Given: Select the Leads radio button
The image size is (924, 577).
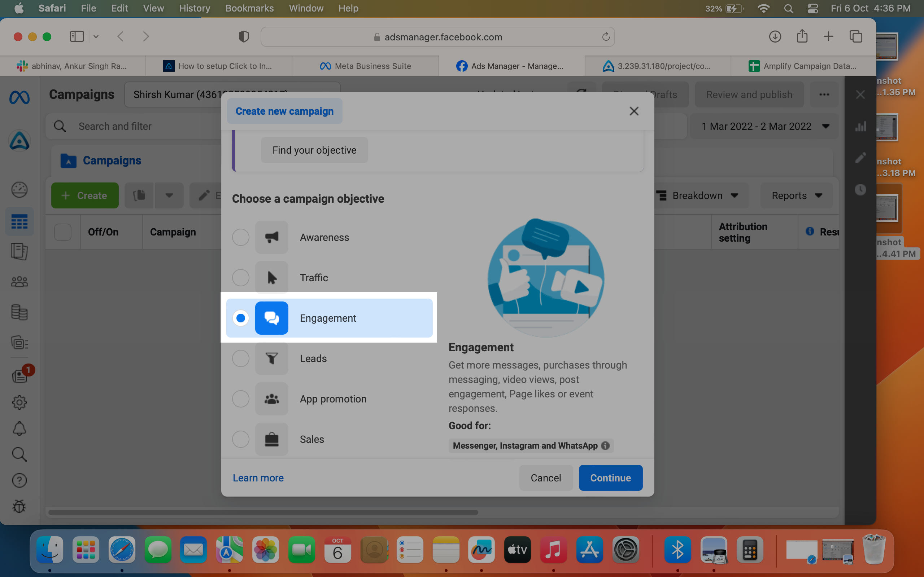Looking at the screenshot, I should pos(240,358).
